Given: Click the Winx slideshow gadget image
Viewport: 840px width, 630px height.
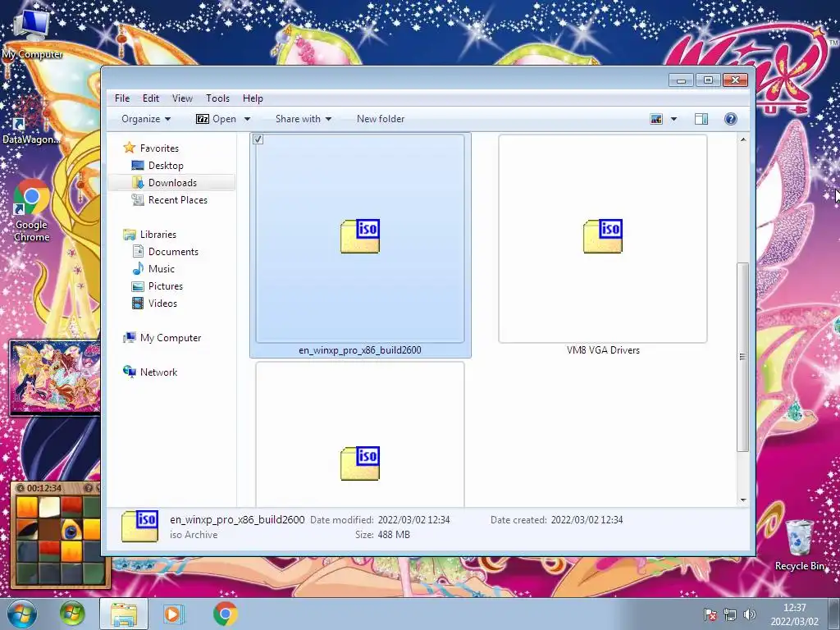Looking at the screenshot, I should pyautogui.click(x=55, y=377).
